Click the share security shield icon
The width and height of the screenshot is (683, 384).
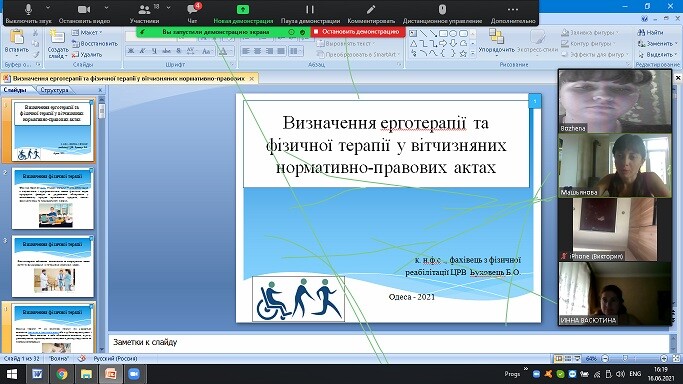click(302, 32)
